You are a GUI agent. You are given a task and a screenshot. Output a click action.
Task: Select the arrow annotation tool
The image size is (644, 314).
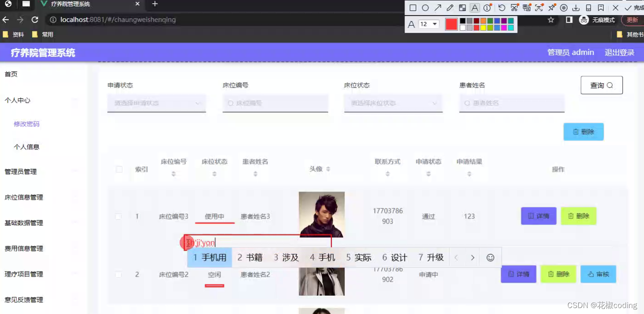click(438, 8)
